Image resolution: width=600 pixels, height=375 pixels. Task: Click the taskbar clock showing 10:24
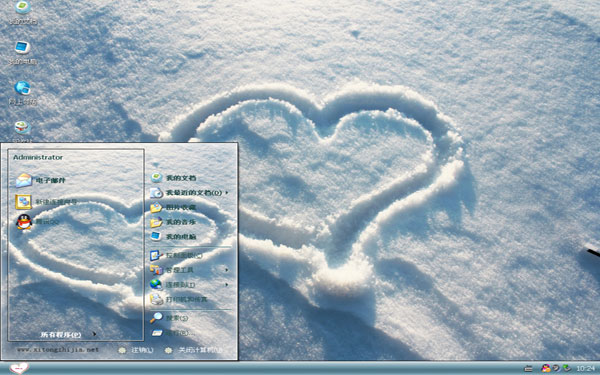click(585, 368)
